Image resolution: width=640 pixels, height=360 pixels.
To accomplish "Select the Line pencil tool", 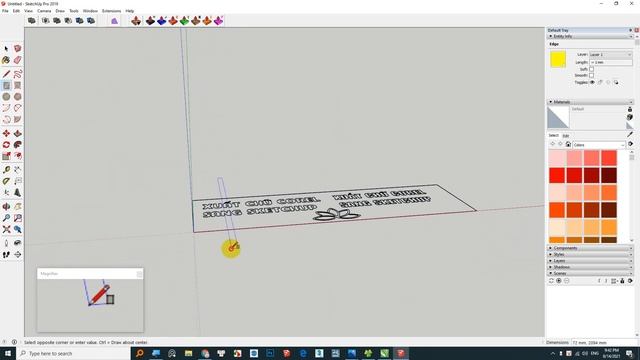I will [6, 74].
